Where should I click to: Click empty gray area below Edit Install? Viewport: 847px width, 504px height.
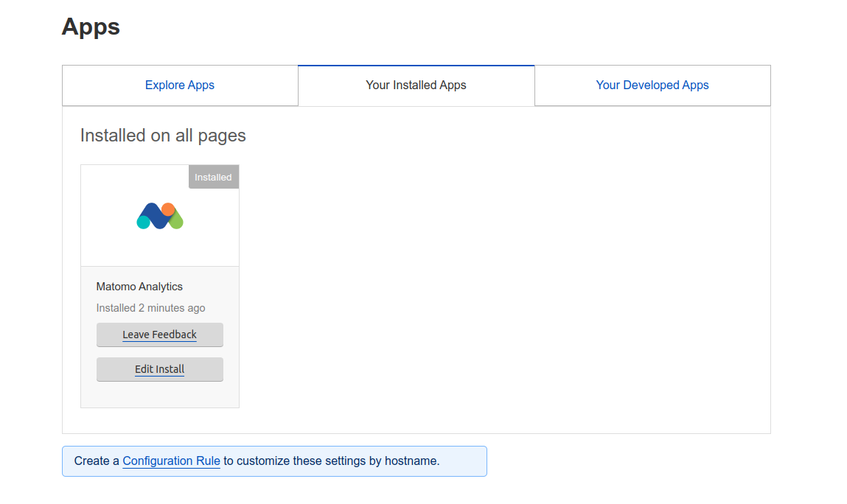[x=159, y=395]
